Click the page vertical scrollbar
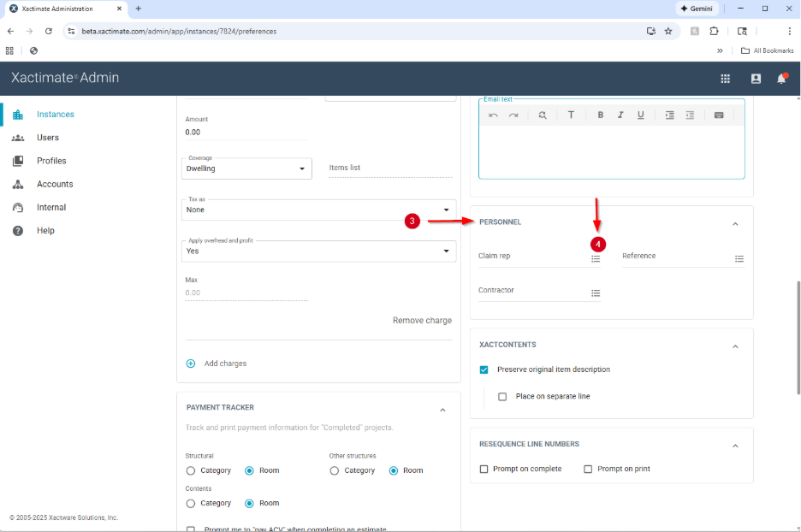The image size is (801, 532). coord(798,338)
